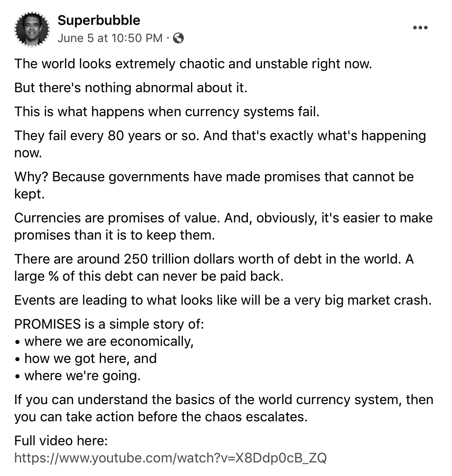
Task: Click the Superbubble profile picture
Action: 32,29
